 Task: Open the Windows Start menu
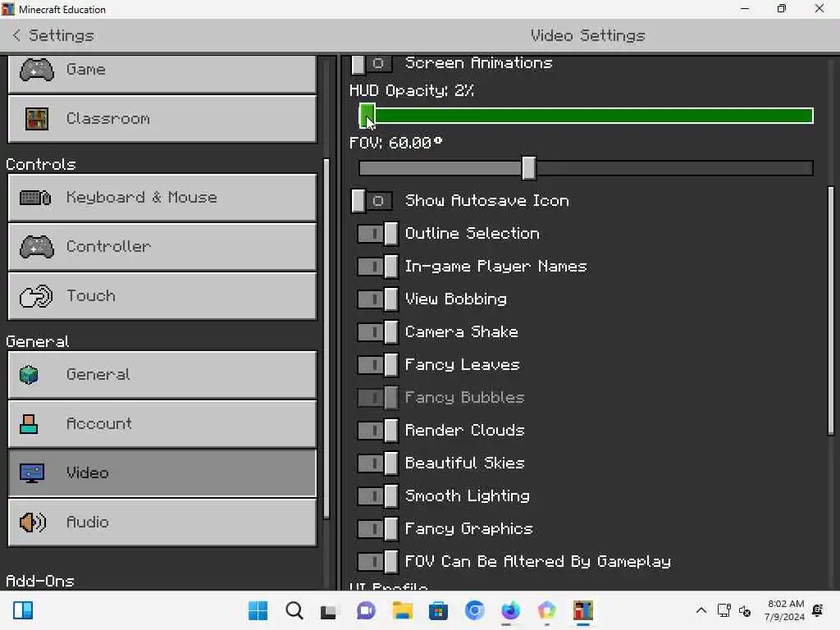click(x=258, y=610)
